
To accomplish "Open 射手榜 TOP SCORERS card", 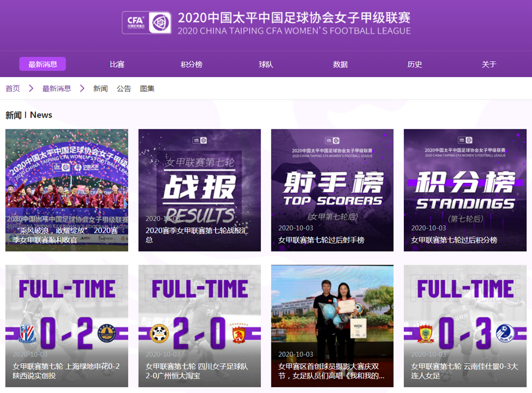I will pos(332,190).
